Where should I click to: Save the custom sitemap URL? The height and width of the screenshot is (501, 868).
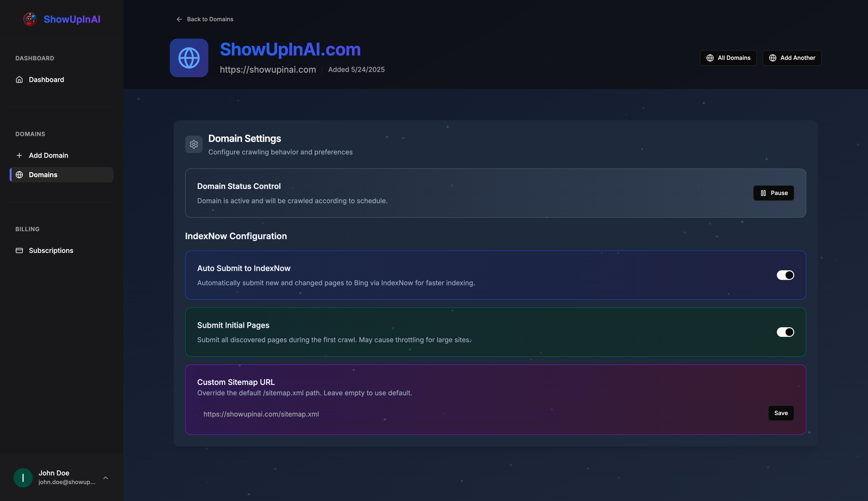[x=781, y=413]
